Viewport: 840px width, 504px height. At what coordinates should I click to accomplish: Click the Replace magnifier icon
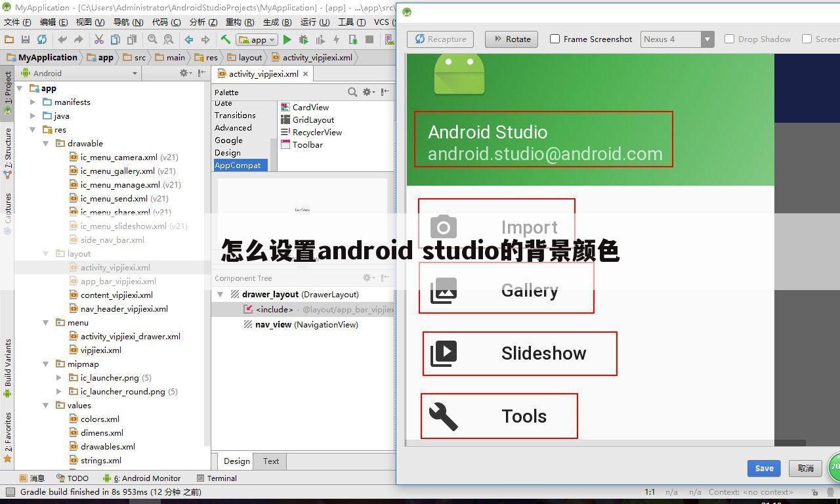coord(169,39)
